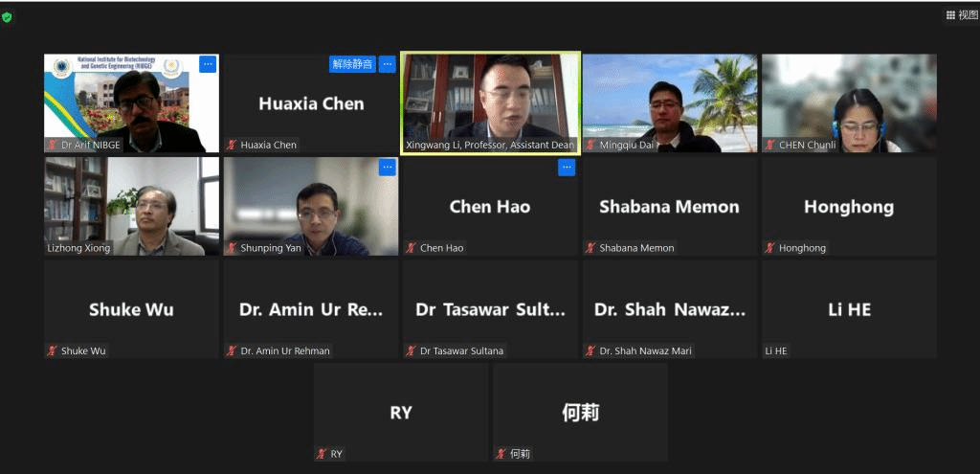Click muted mic icon beside Mingqiu Dai
Image resolution: width=980 pixels, height=474 pixels.
[x=590, y=146]
